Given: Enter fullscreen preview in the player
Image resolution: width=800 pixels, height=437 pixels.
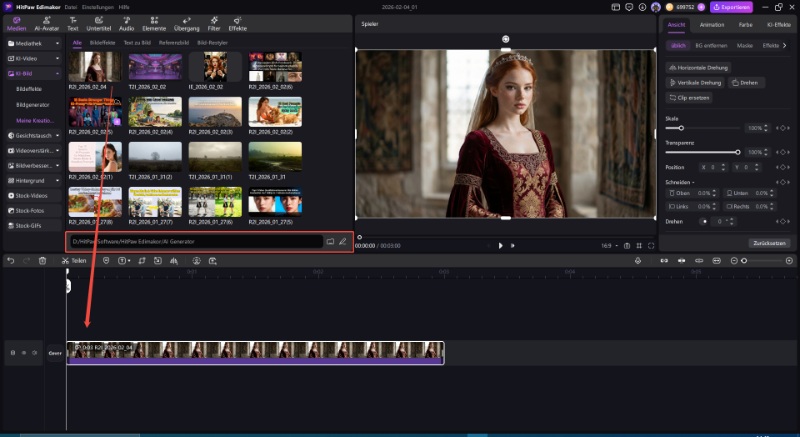Looking at the screenshot, I should pyautogui.click(x=652, y=245).
